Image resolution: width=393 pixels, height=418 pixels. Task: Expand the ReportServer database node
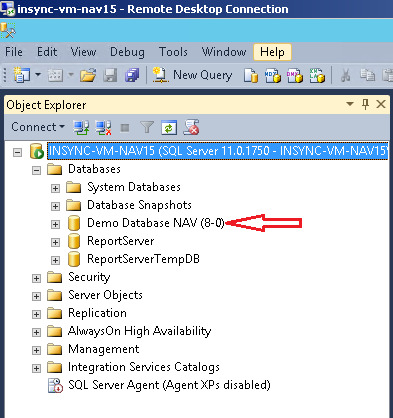click(x=55, y=243)
